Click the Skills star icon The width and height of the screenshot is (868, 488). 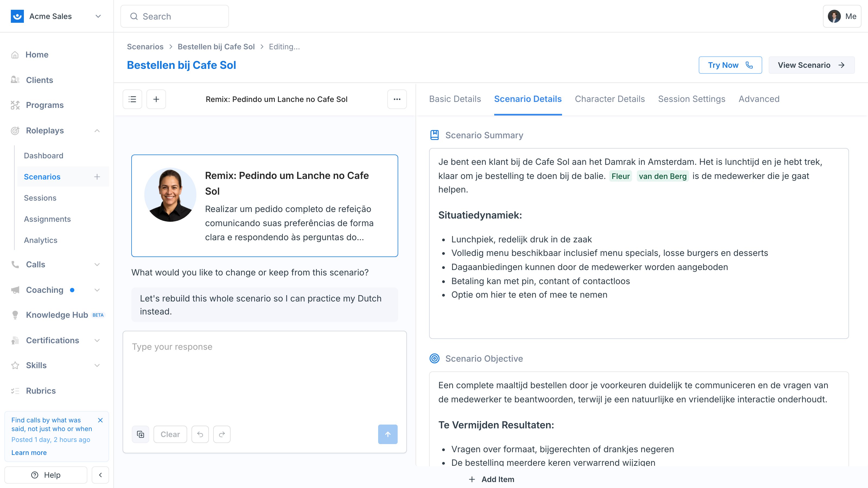15,365
